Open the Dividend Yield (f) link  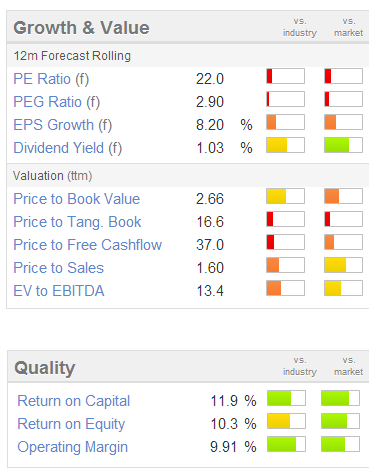(x=68, y=148)
